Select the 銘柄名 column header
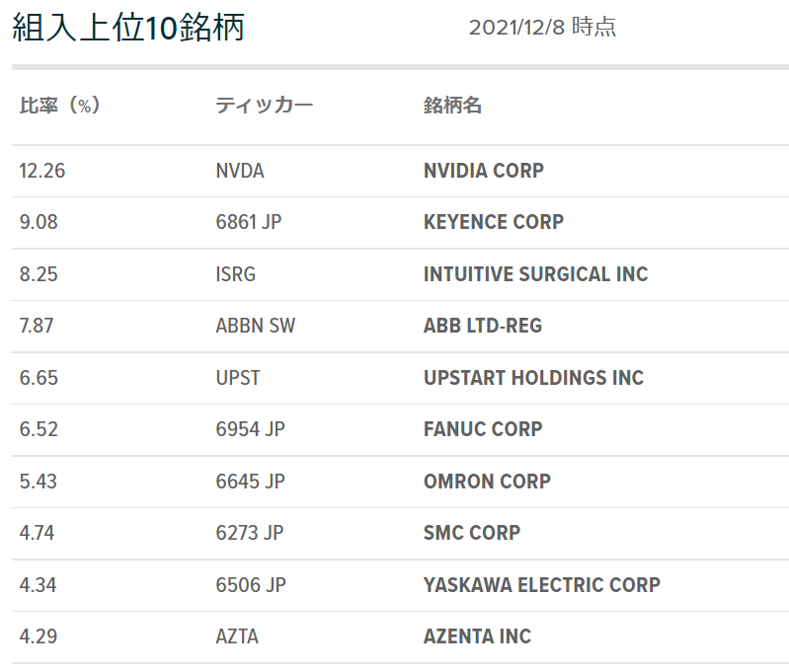This screenshot has width=789, height=672. pyautogui.click(x=452, y=106)
